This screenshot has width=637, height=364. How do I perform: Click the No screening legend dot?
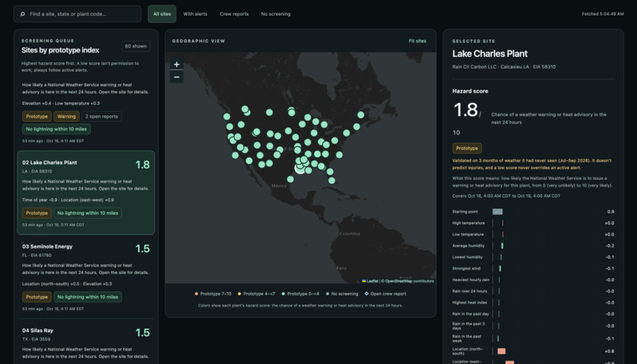click(327, 294)
